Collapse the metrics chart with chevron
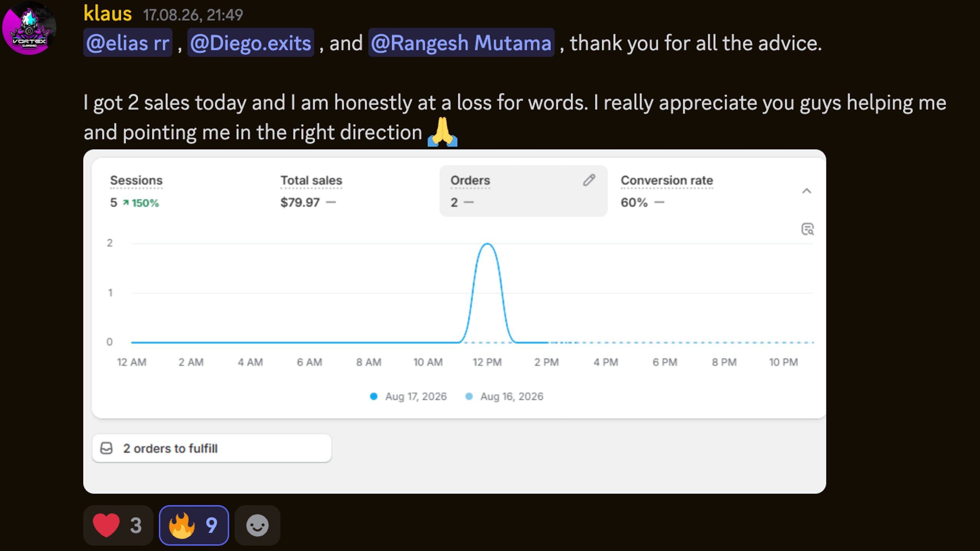This screenshot has height=551, width=980. click(x=807, y=191)
